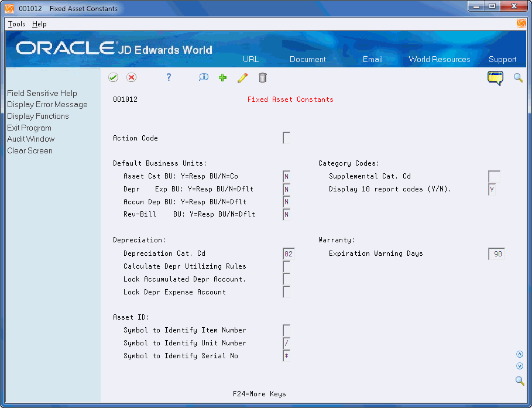Click the Rev-Bill BU field
This screenshot has height=408, width=532.
pyautogui.click(x=286, y=214)
